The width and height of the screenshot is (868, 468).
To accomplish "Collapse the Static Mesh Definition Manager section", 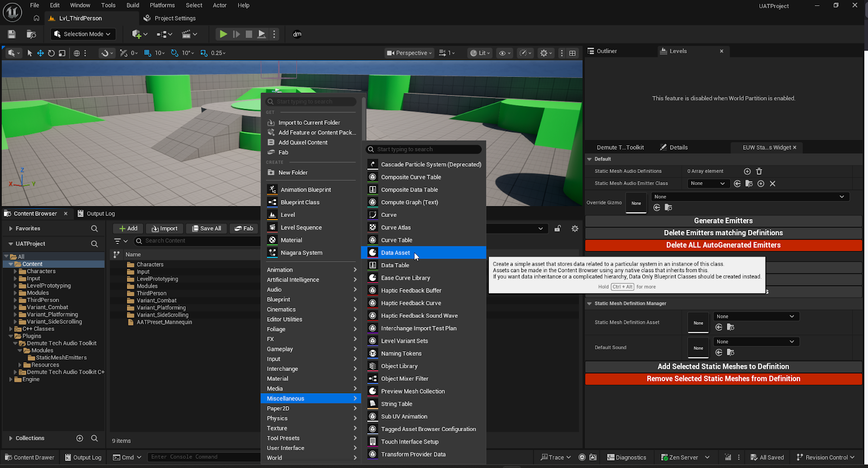I will (589, 304).
